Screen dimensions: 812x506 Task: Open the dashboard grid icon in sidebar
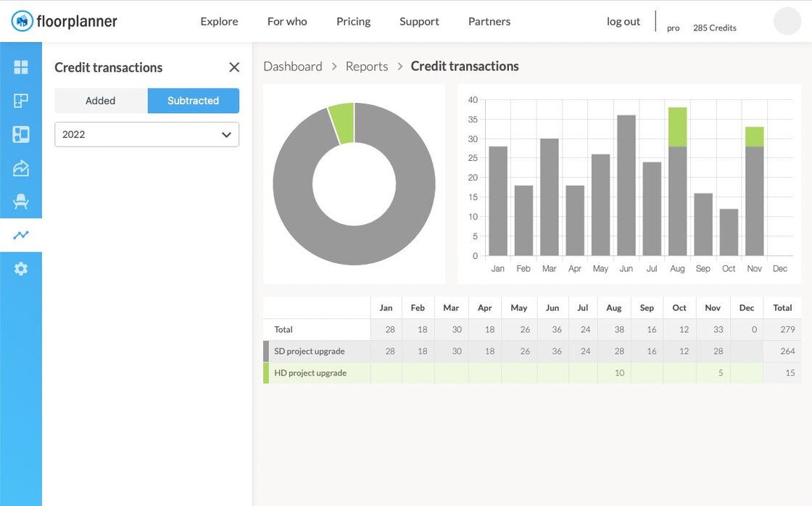coord(21,67)
